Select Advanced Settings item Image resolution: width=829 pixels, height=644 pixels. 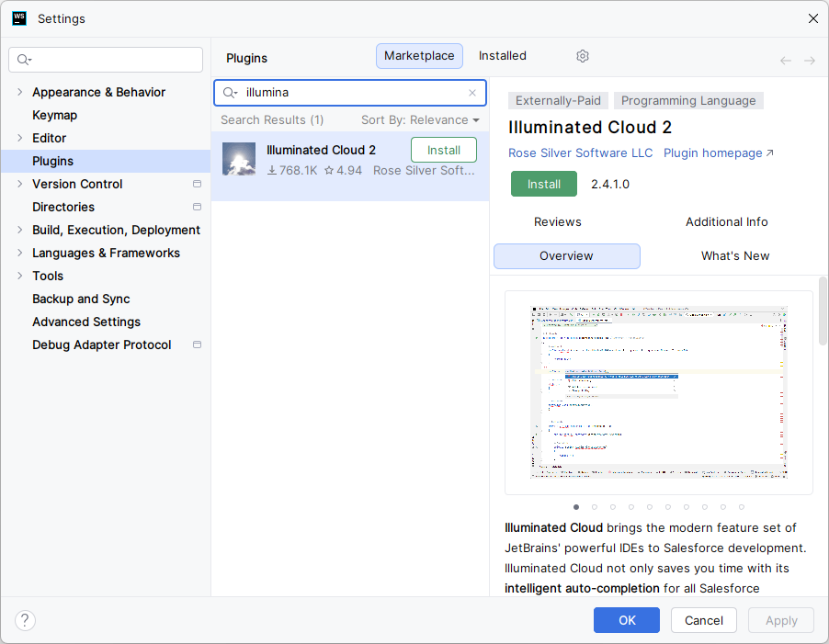click(x=105, y=322)
